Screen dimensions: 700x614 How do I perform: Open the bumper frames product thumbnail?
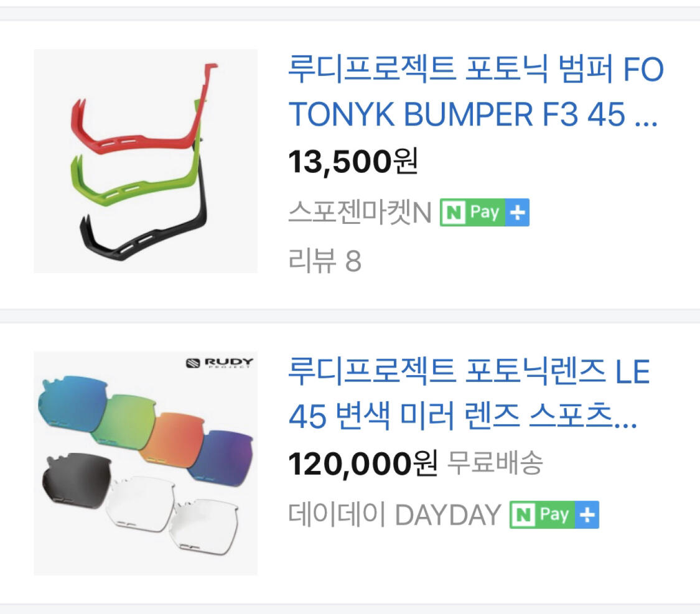(x=146, y=161)
